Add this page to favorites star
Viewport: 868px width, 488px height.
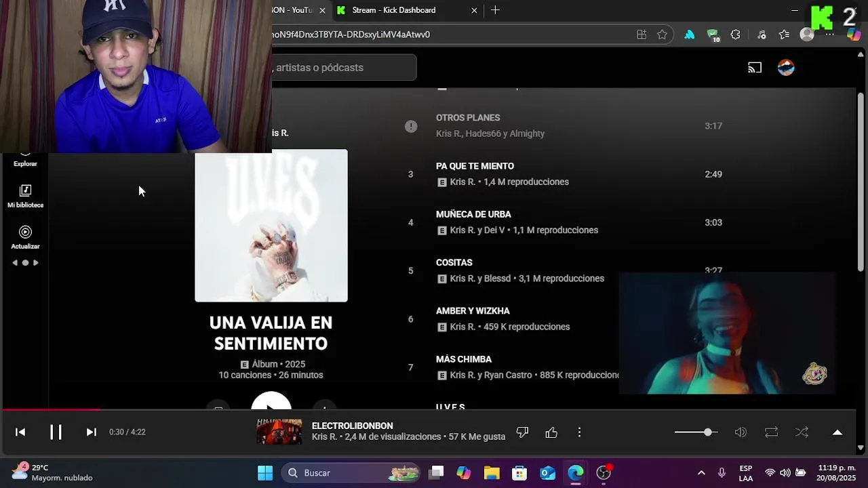(662, 35)
